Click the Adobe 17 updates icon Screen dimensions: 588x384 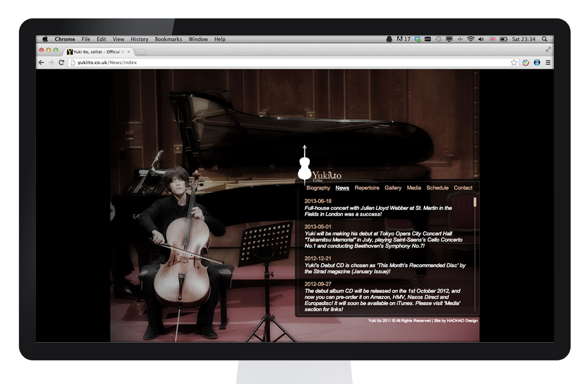click(403, 39)
